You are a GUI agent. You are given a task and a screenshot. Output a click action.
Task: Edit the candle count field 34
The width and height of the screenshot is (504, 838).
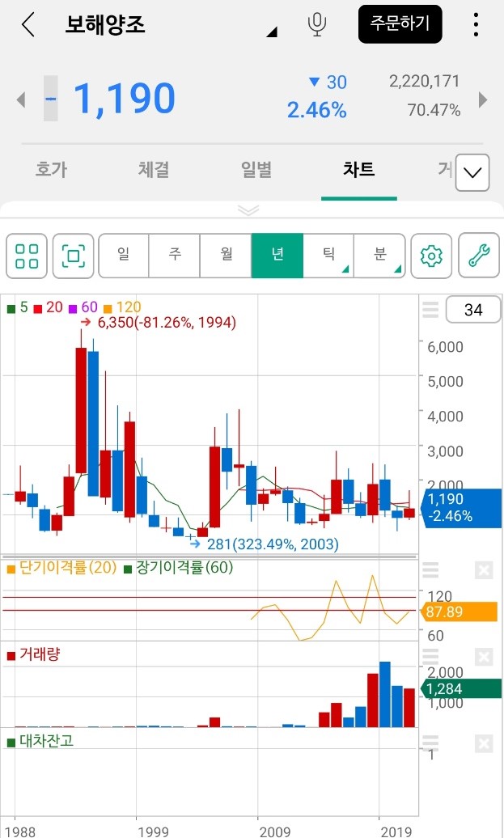[x=473, y=310]
